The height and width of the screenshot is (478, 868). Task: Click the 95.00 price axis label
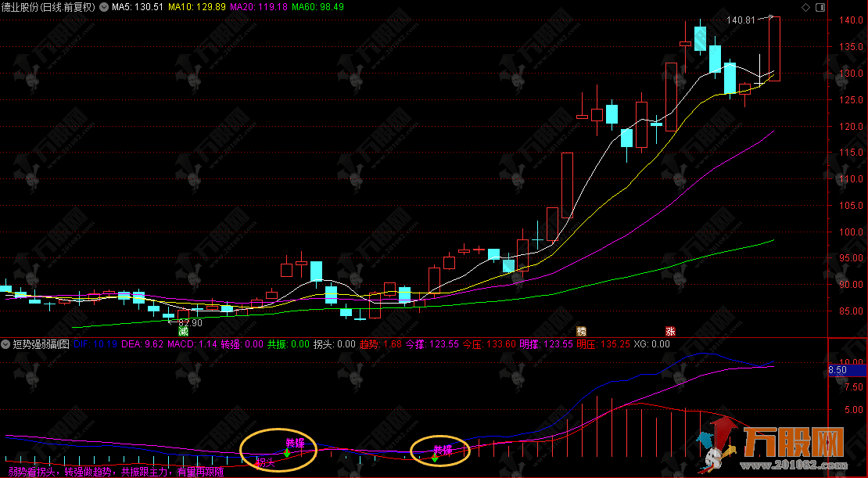(850, 258)
